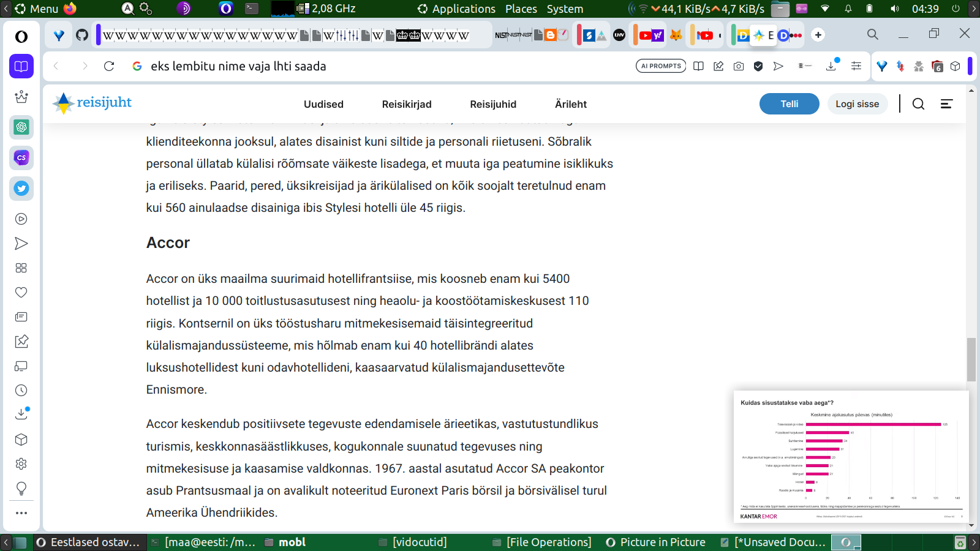Go forward to the next page

pyautogui.click(x=85, y=66)
